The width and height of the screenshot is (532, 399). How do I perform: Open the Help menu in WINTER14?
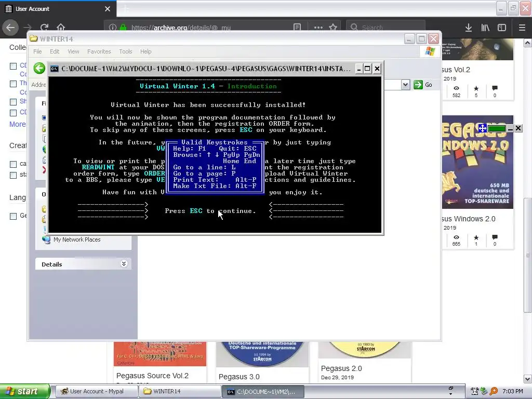point(145,51)
